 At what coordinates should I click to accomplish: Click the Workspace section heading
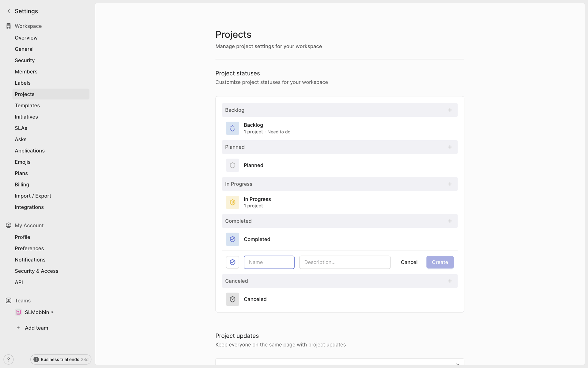28,26
